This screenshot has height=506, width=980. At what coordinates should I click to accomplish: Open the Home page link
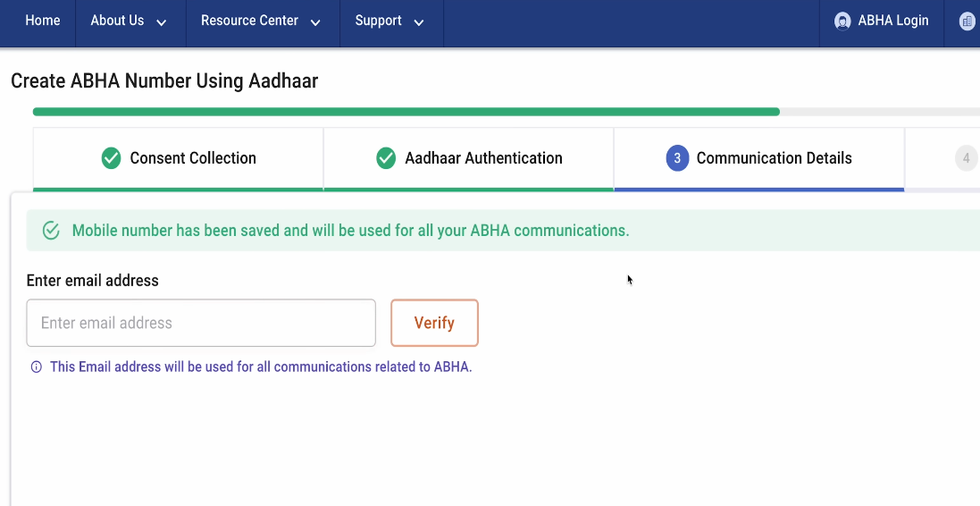tap(43, 21)
